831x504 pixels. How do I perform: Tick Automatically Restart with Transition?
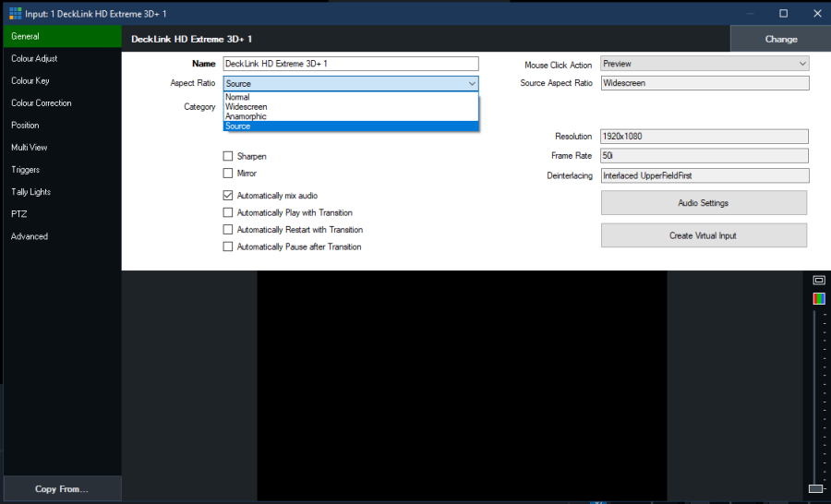pos(228,230)
